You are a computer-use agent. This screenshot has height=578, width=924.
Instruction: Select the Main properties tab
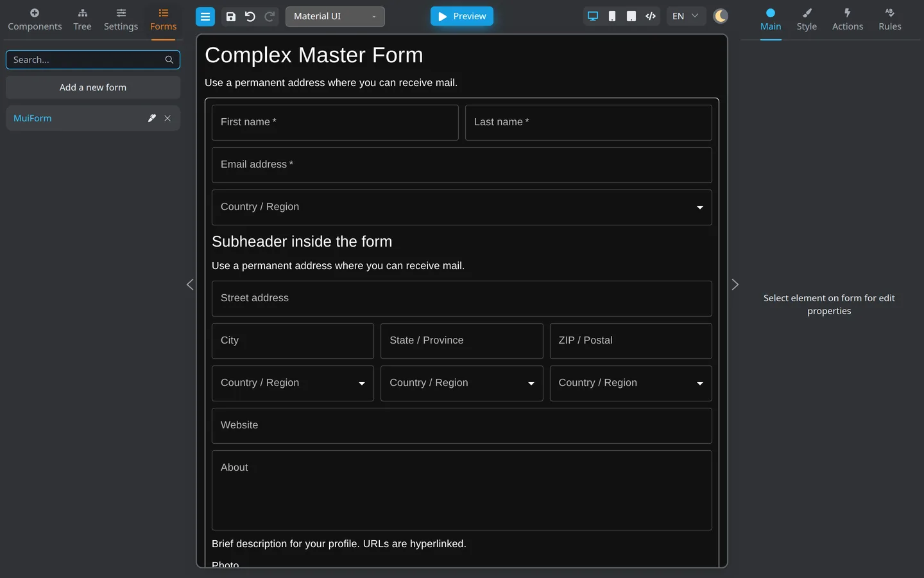coord(771,20)
